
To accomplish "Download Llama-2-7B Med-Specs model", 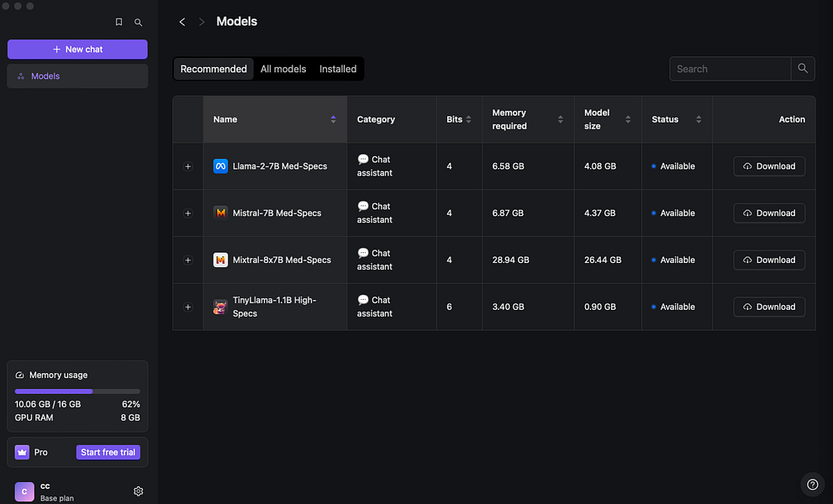I will point(769,166).
